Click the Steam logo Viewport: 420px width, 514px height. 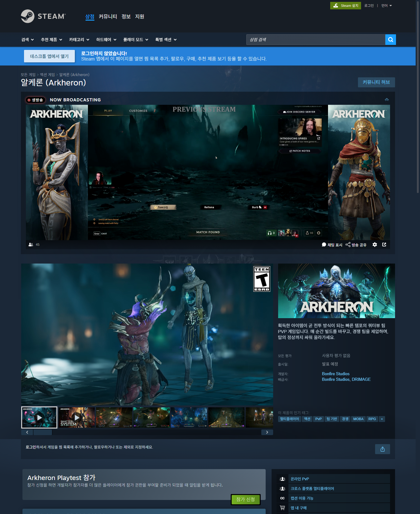pos(43,16)
